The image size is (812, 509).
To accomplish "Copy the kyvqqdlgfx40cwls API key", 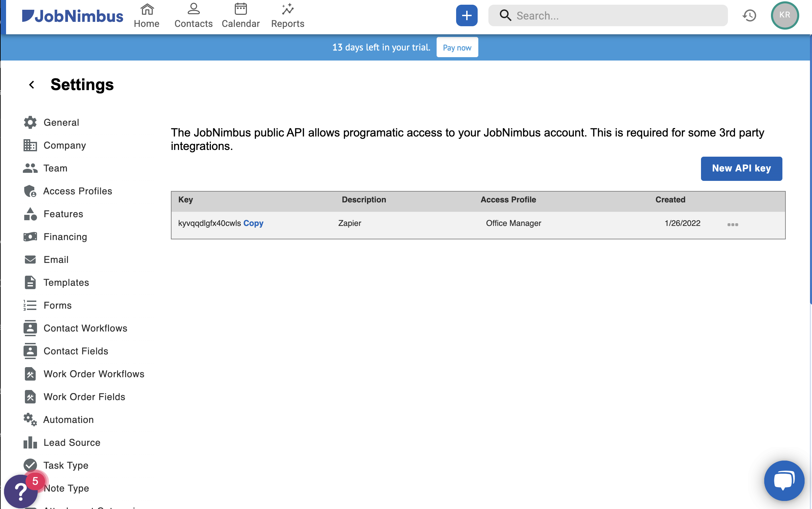I will (253, 223).
